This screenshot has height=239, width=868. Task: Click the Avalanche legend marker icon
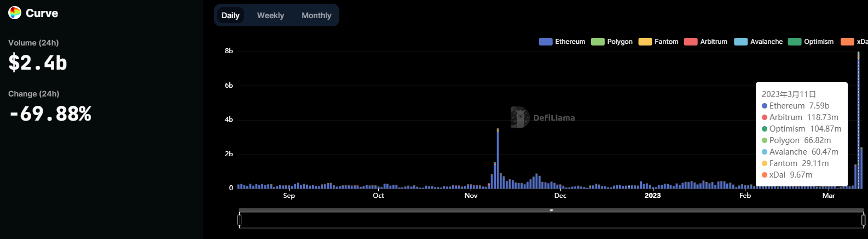[x=740, y=42]
